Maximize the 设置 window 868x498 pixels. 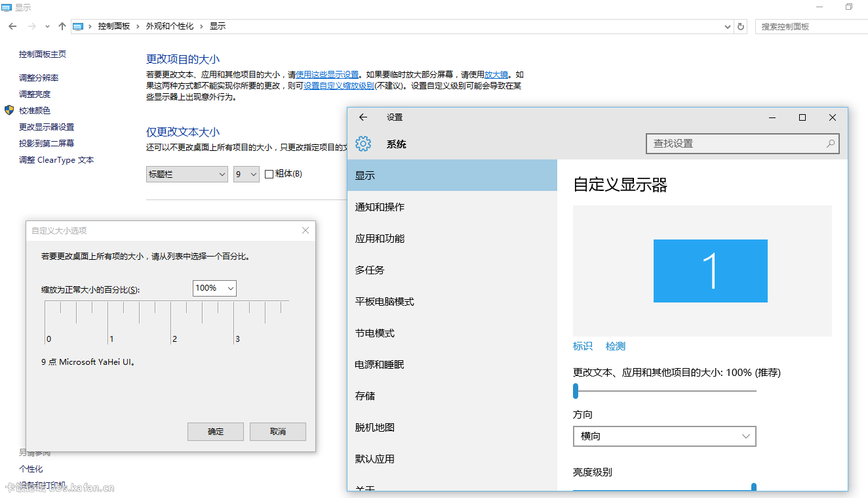coord(802,117)
